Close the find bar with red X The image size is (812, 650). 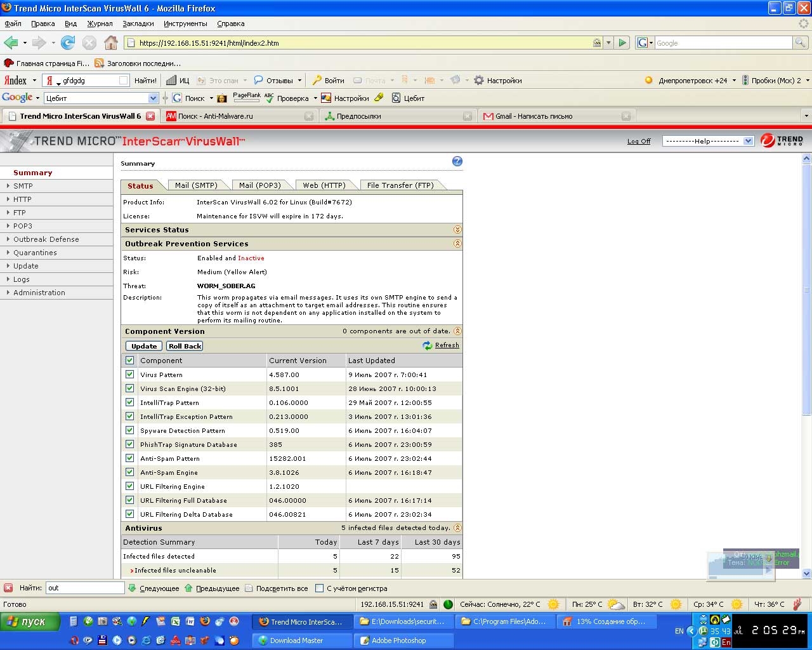[x=8, y=588]
